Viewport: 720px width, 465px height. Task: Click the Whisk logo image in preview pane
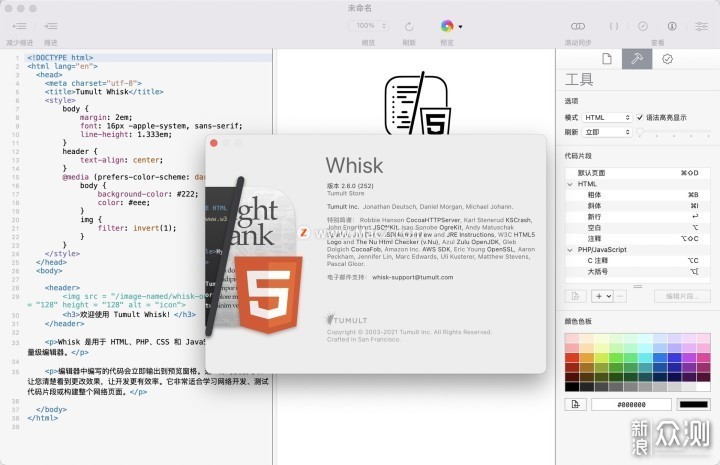417,103
